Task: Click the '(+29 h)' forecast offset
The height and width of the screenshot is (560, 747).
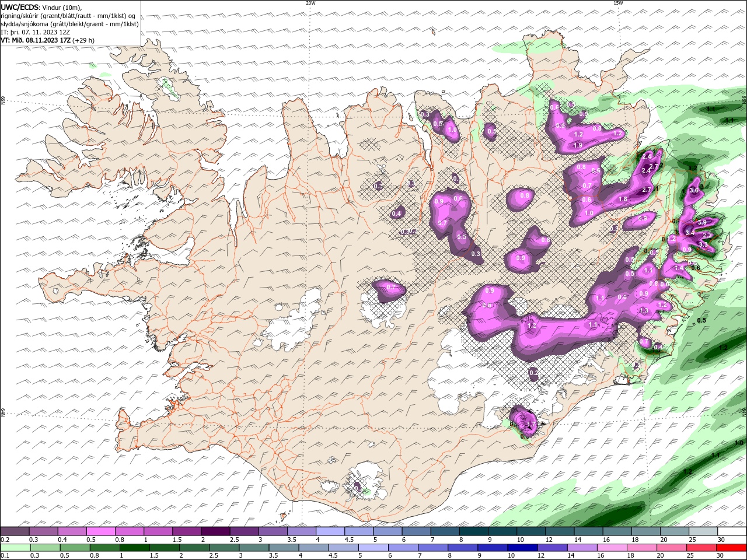Action: pyautogui.click(x=83, y=40)
